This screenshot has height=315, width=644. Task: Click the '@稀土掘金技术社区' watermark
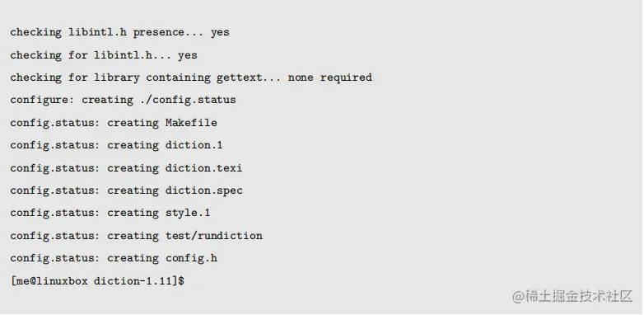[x=572, y=297]
